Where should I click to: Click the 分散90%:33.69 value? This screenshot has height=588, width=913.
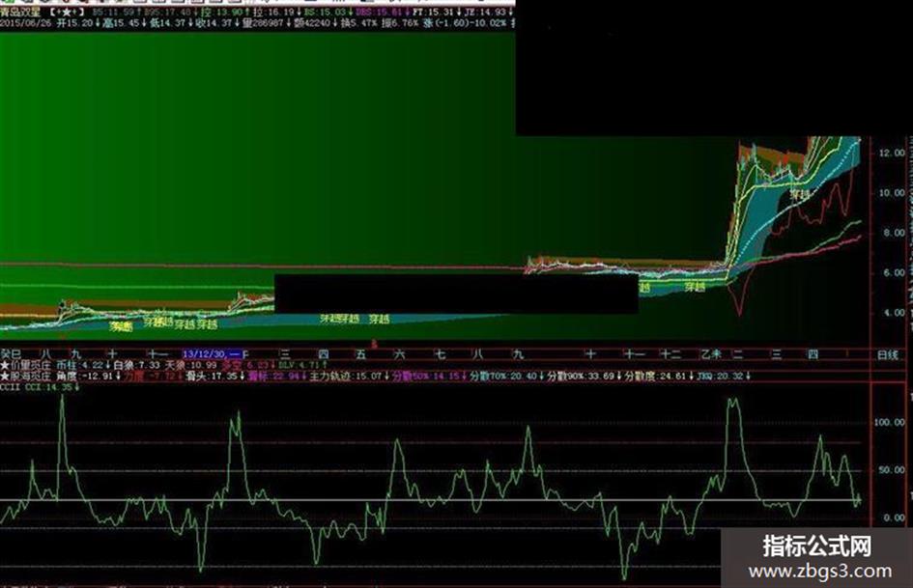click(582, 377)
